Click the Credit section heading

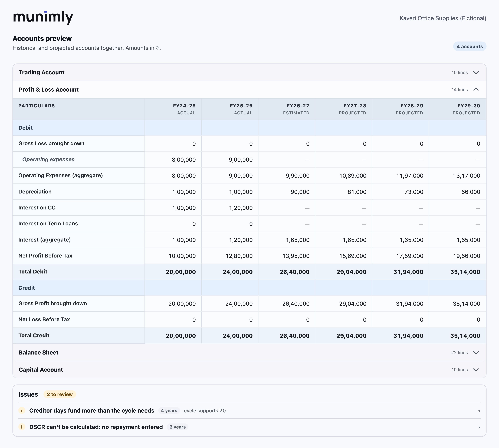(27, 288)
